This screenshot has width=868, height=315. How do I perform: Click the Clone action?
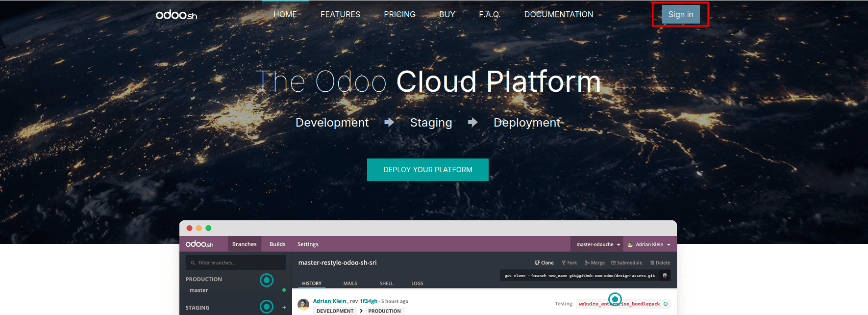(545, 262)
